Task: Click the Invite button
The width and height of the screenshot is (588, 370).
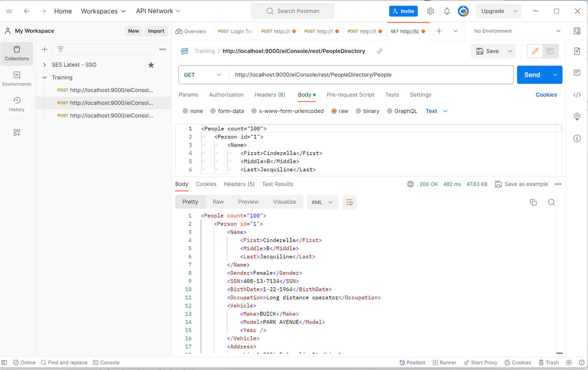Action: [403, 11]
